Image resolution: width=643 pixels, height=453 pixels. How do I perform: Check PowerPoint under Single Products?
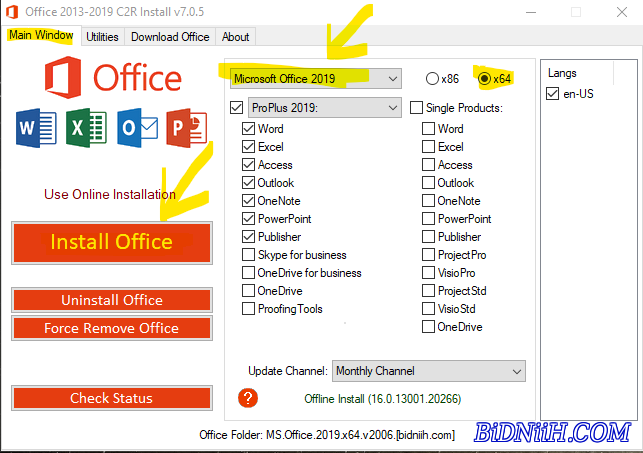coord(429,219)
